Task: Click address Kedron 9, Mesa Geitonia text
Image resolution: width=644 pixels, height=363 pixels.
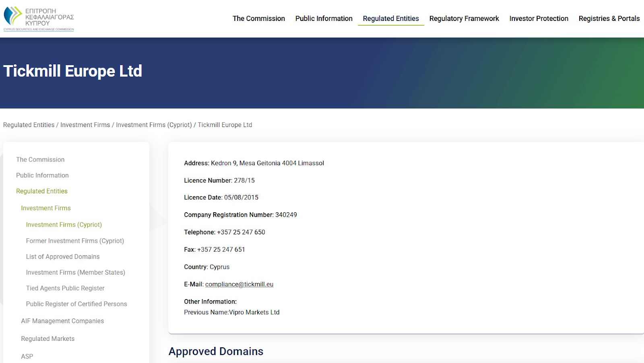Action: point(254,163)
